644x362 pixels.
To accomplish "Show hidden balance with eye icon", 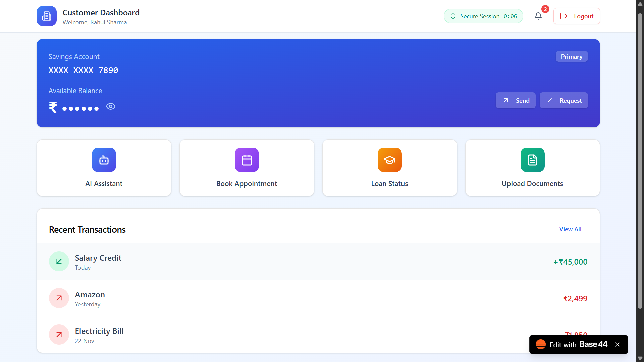I will click(x=111, y=106).
